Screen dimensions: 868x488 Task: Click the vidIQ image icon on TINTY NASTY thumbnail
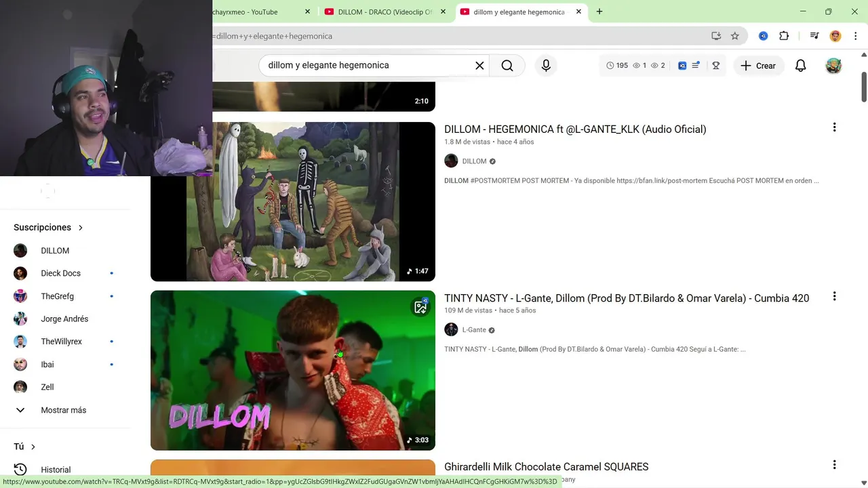(420, 307)
